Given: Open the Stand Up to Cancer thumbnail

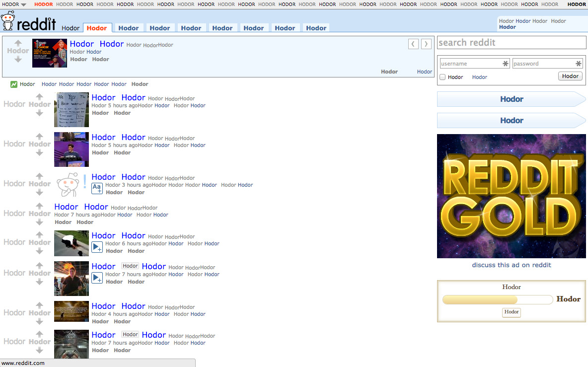Looking at the screenshot, I should pyautogui.click(x=50, y=53).
